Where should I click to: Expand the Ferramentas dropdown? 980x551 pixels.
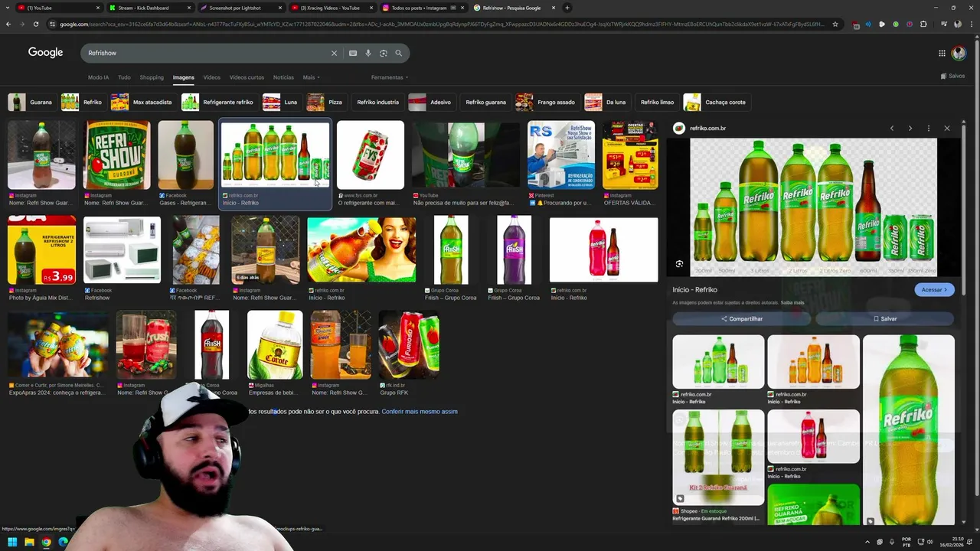tap(390, 77)
